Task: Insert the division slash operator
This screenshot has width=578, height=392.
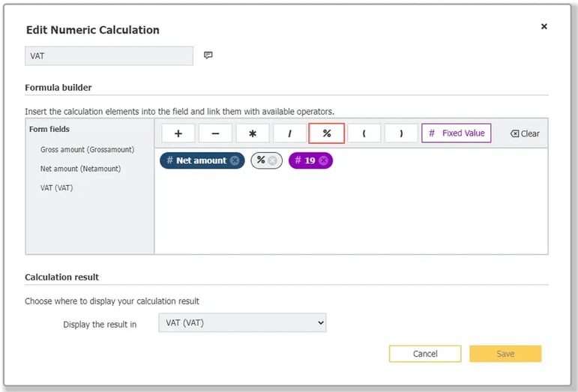Action: 289,133
